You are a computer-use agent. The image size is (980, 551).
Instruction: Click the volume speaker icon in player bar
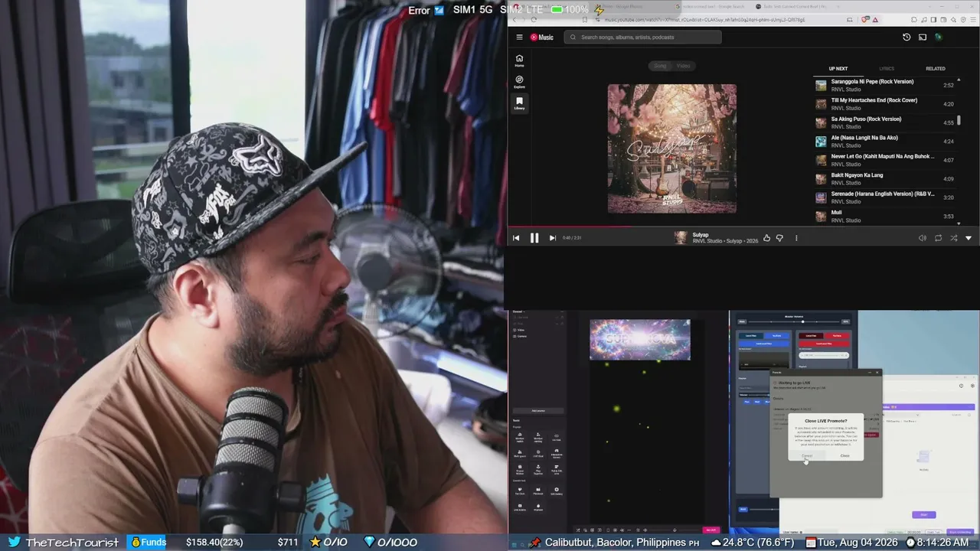point(923,238)
